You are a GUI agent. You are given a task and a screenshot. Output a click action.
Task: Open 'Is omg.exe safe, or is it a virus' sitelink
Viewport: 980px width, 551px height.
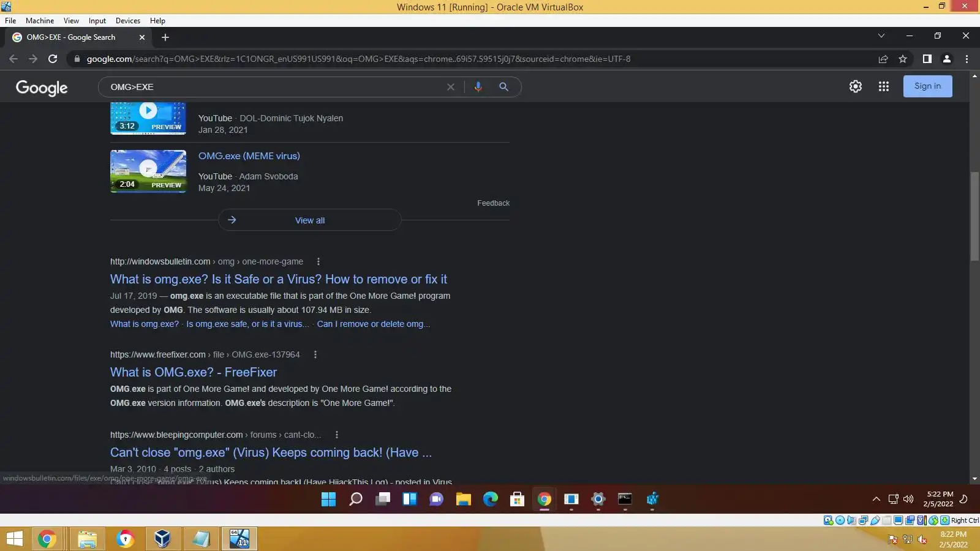point(247,324)
